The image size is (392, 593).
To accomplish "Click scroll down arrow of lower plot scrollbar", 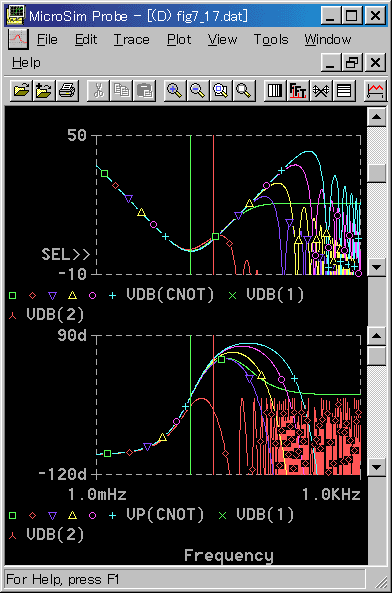I will 377,467.
